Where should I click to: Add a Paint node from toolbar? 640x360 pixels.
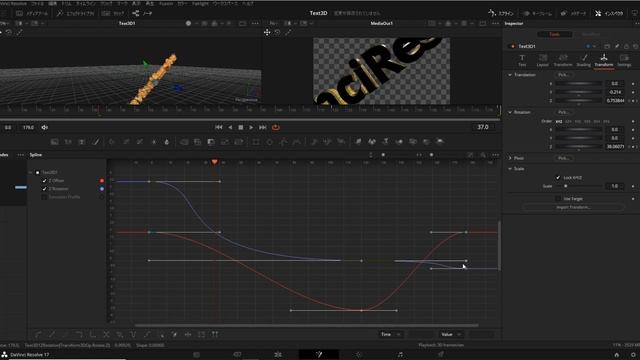96,142
